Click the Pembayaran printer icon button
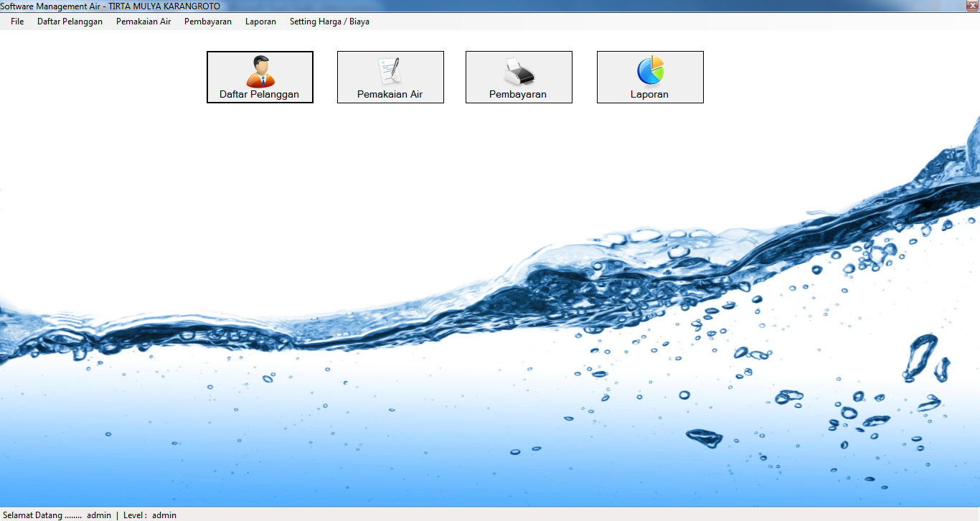Screen dimensions: 980x521 pos(519,78)
